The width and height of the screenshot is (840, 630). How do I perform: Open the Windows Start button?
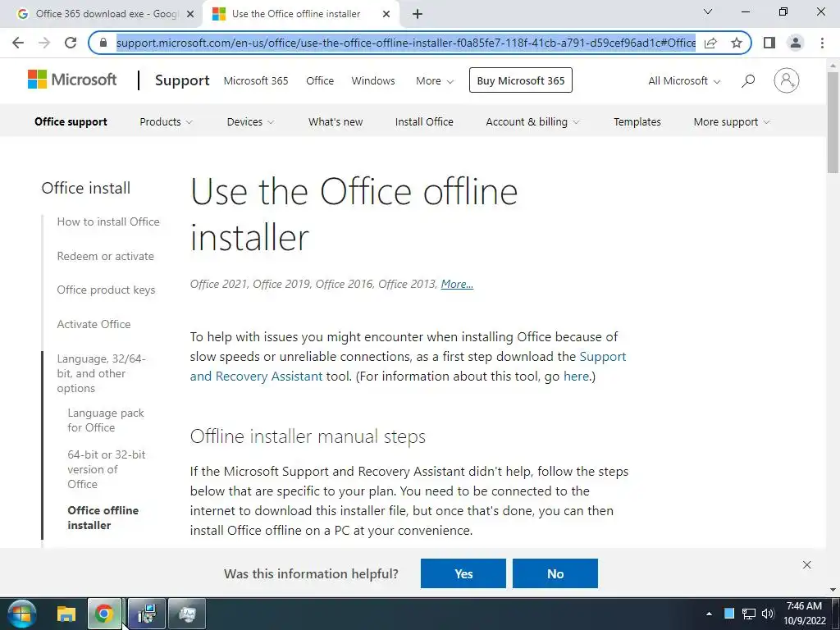coord(21,614)
